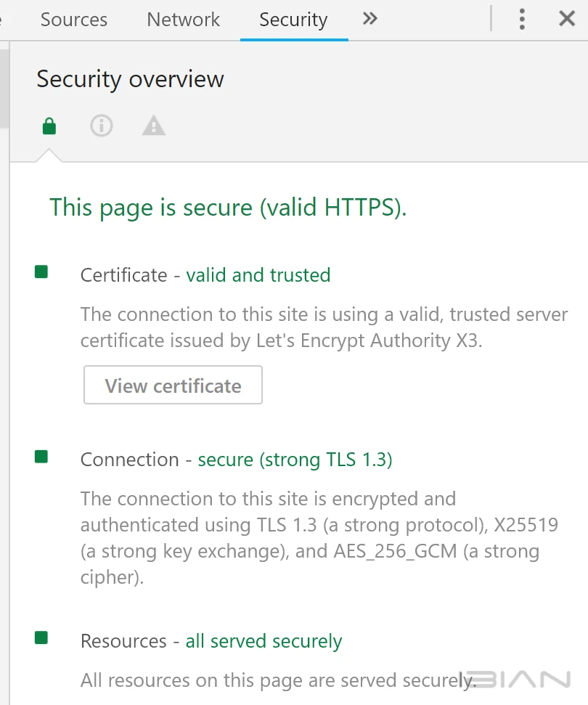
Task: Click the green square beside Connection
Action: tap(41, 457)
